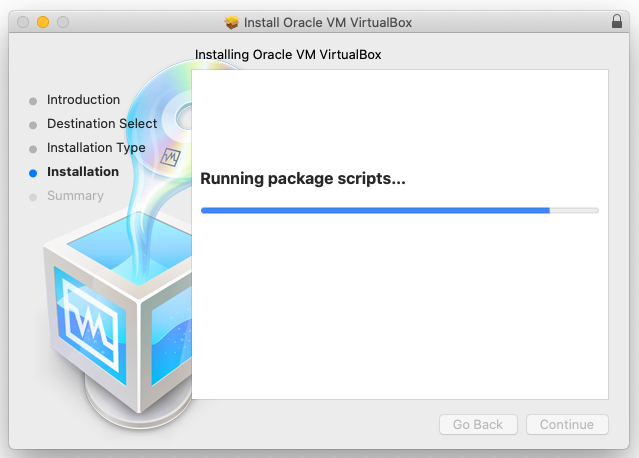Minimize the installer with the yellow button
The width and height of the screenshot is (639, 458).
[x=43, y=22]
